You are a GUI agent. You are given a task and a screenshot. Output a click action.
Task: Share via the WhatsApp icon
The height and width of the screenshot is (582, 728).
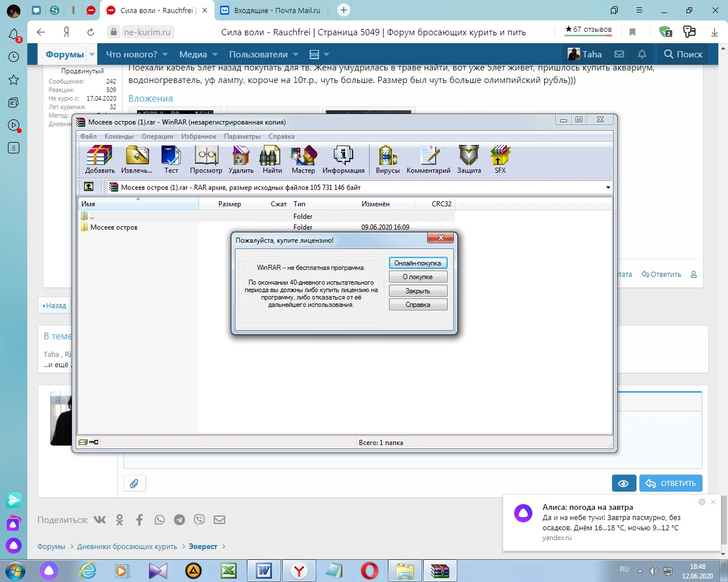pyautogui.click(x=159, y=519)
